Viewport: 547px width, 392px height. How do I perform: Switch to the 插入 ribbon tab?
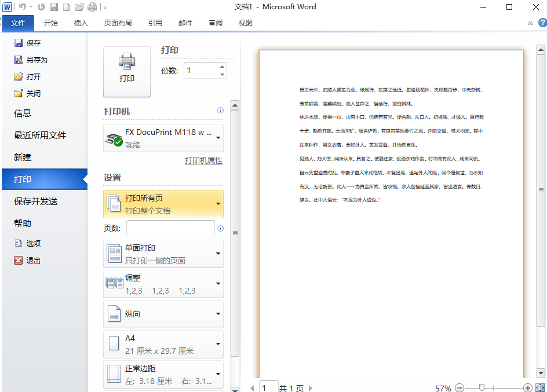[x=81, y=23]
